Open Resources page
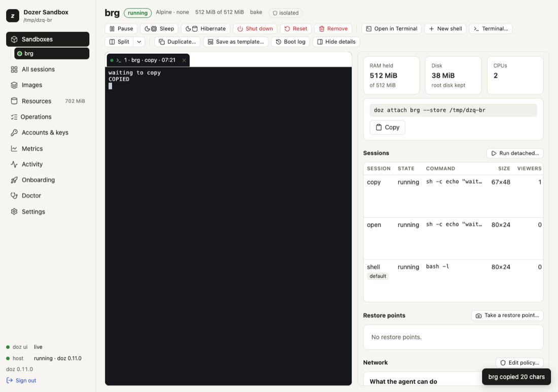558x392 pixels. pos(48,101)
